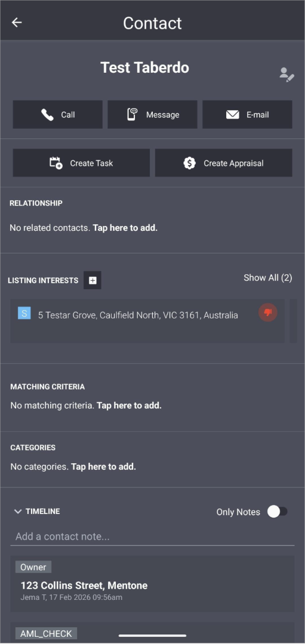Image resolution: width=305 pixels, height=644 pixels.
Task: Go back using the arrow icon
Action: click(17, 23)
